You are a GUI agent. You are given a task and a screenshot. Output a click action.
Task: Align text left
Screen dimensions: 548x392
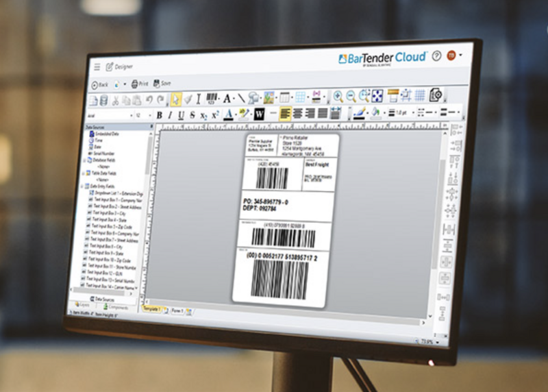click(x=285, y=114)
